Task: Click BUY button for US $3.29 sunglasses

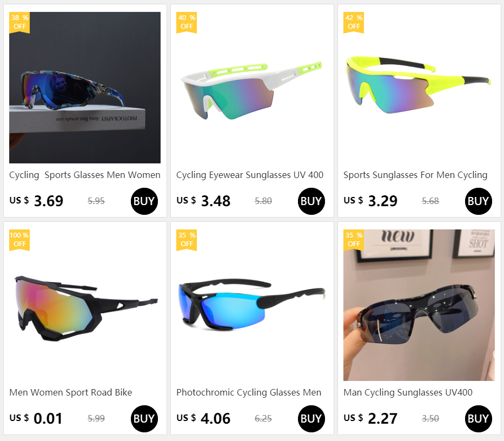Action: [478, 201]
